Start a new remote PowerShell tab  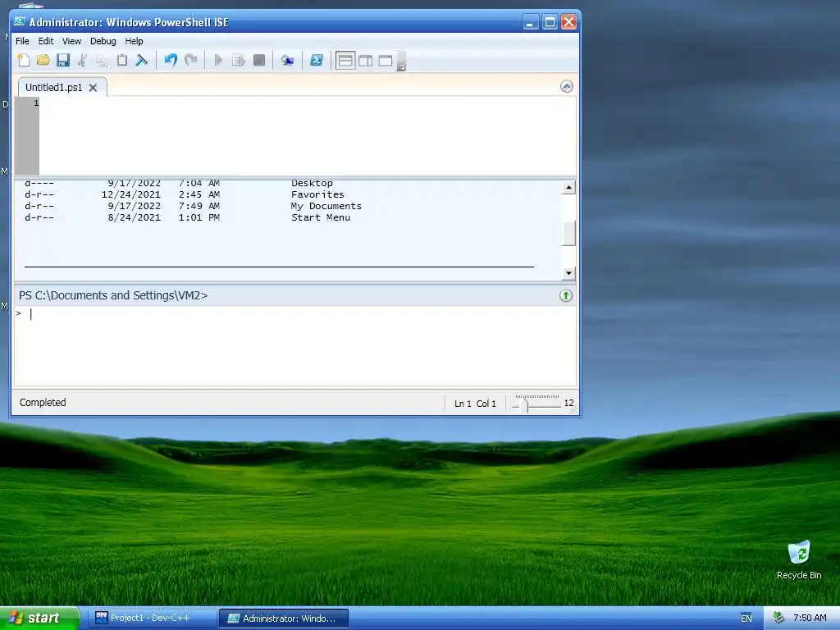[288, 61]
